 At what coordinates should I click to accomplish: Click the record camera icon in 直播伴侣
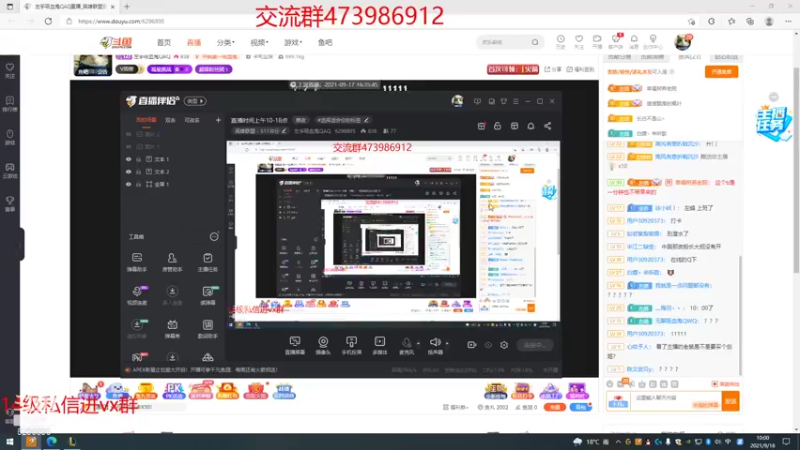tap(471, 345)
